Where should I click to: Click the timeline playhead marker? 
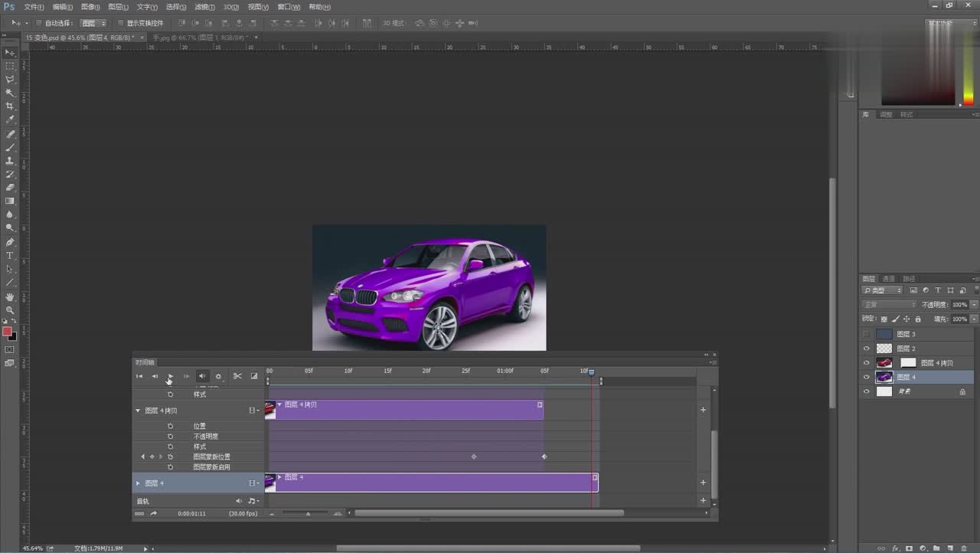[591, 372]
